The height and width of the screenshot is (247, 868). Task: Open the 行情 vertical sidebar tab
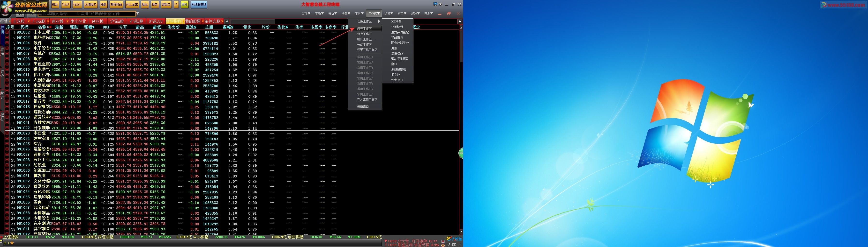[x=2, y=30]
